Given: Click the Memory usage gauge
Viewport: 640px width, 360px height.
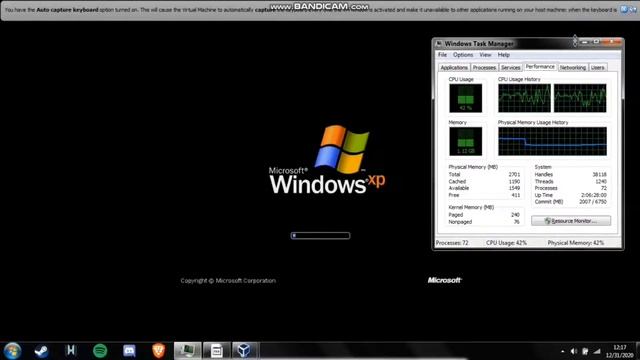Looking at the screenshot, I should pyautogui.click(x=466, y=141).
